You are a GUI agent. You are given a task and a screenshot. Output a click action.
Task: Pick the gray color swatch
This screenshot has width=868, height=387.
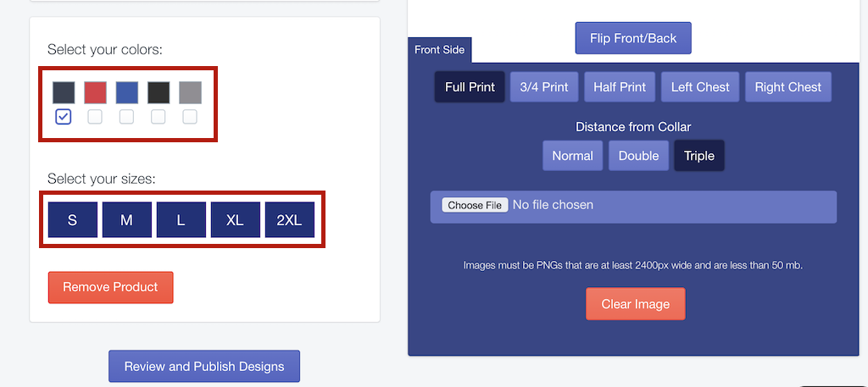pos(190,93)
